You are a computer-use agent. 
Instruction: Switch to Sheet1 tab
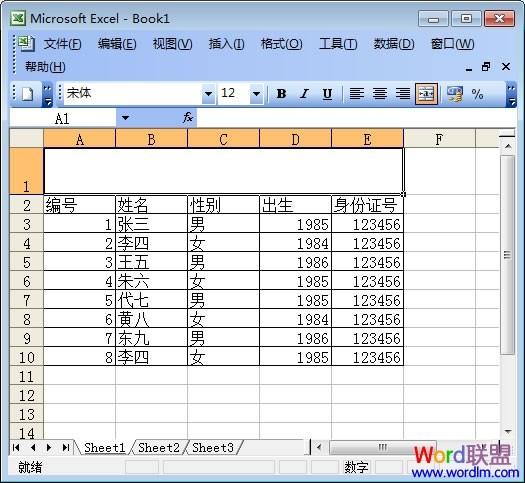[x=104, y=448]
